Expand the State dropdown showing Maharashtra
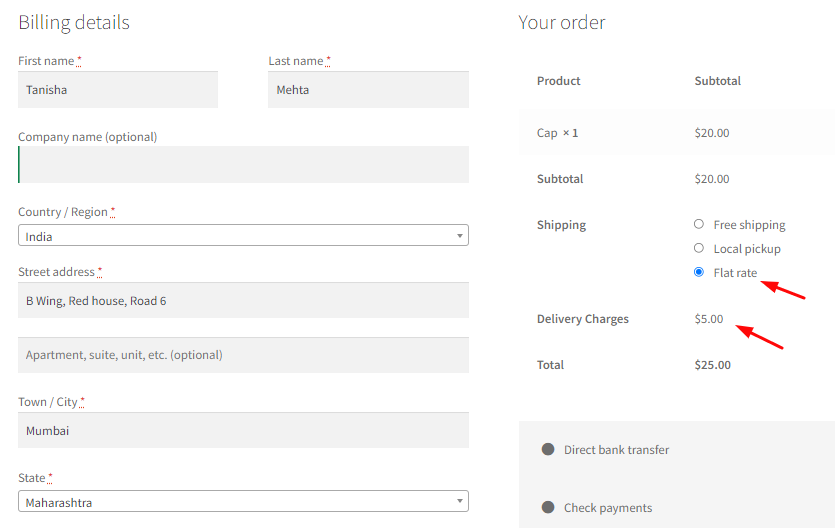835x528 pixels. [x=243, y=501]
